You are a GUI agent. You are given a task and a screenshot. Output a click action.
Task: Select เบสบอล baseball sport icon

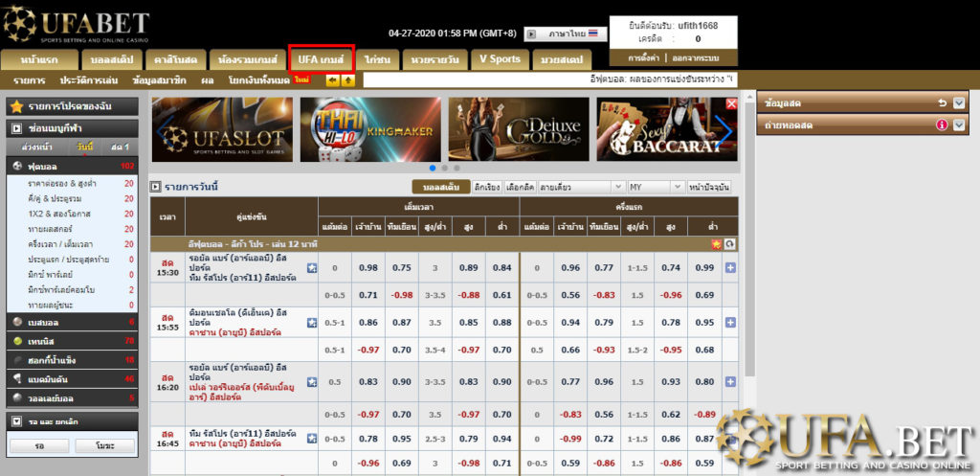point(17,322)
